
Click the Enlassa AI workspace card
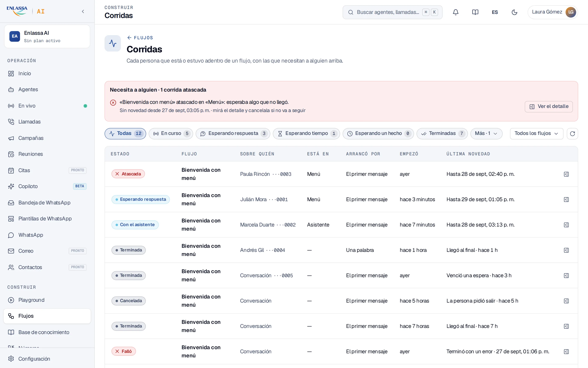pos(47,37)
